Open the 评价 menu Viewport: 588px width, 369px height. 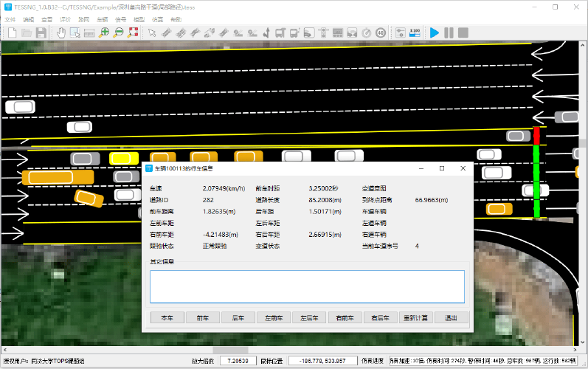point(65,19)
